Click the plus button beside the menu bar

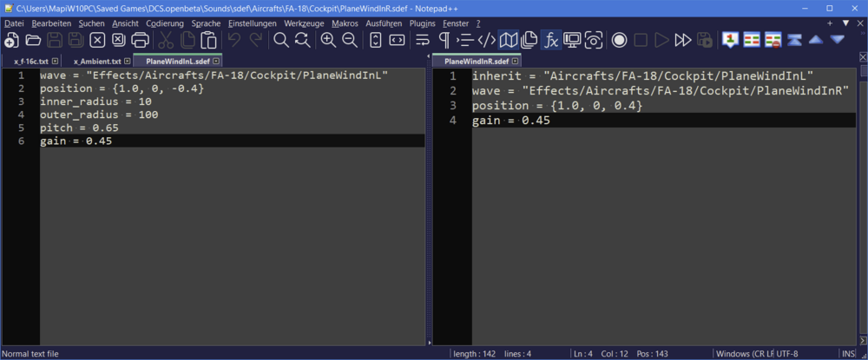click(x=830, y=23)
